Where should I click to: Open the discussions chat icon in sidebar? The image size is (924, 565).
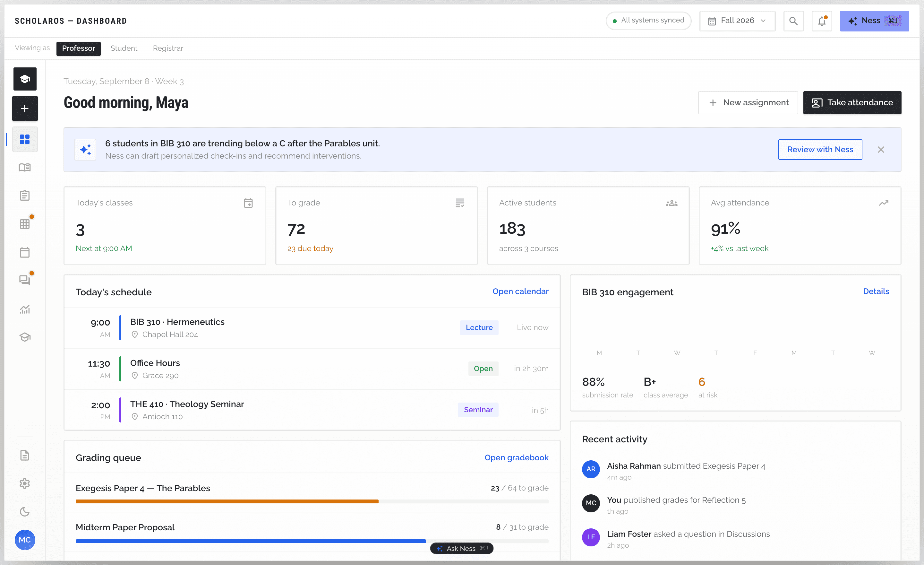pyautogui.click(x=25, y=280)
